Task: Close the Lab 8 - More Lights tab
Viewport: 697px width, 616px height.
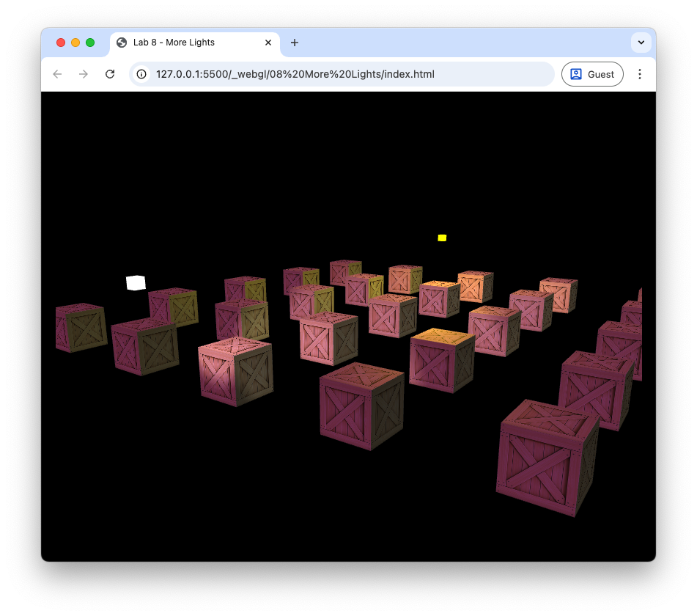Action: 268,43
